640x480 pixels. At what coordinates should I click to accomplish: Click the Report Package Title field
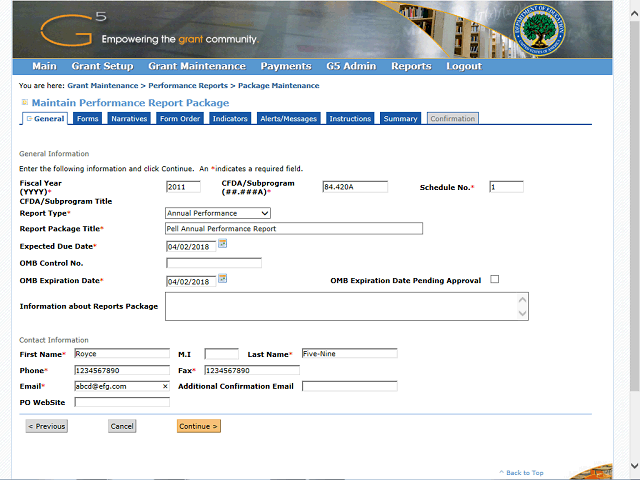(x=294, y=229)
